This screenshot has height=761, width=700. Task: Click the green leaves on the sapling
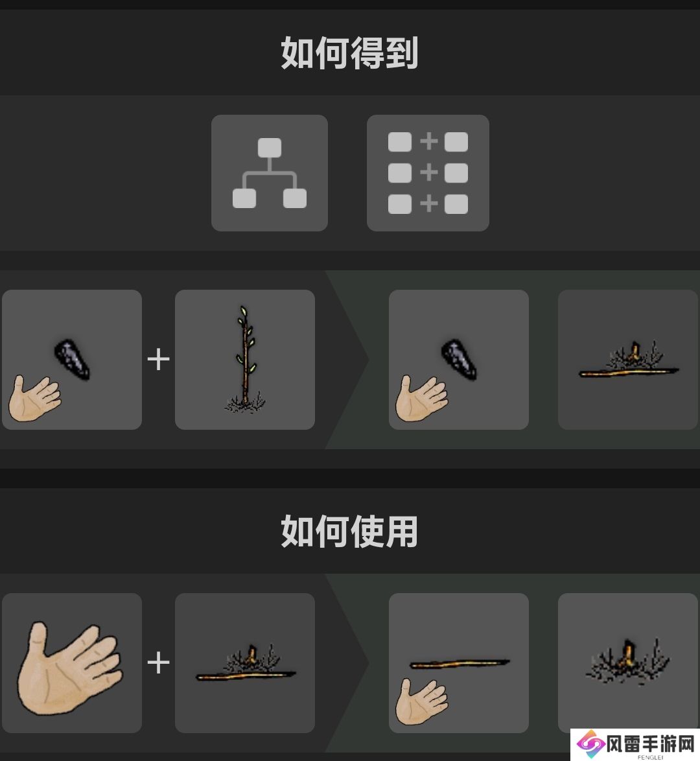click(246, 340)
